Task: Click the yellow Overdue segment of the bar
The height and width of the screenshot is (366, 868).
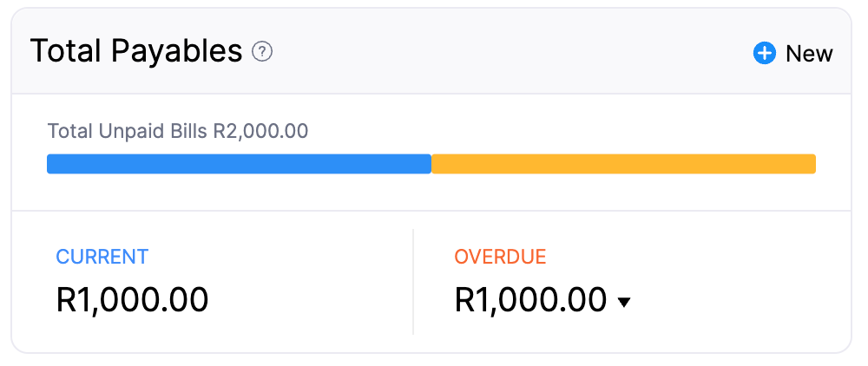Action: pos(623,164)
